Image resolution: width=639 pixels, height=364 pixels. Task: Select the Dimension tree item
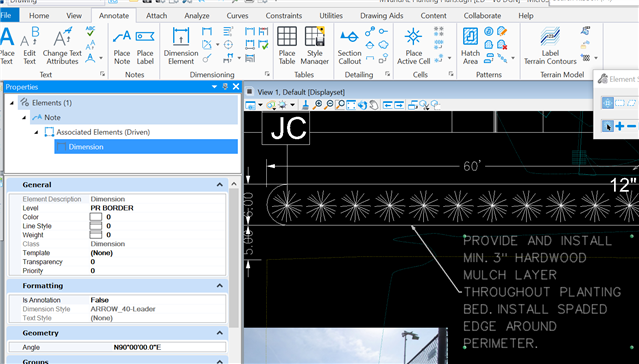coord(146,147)
